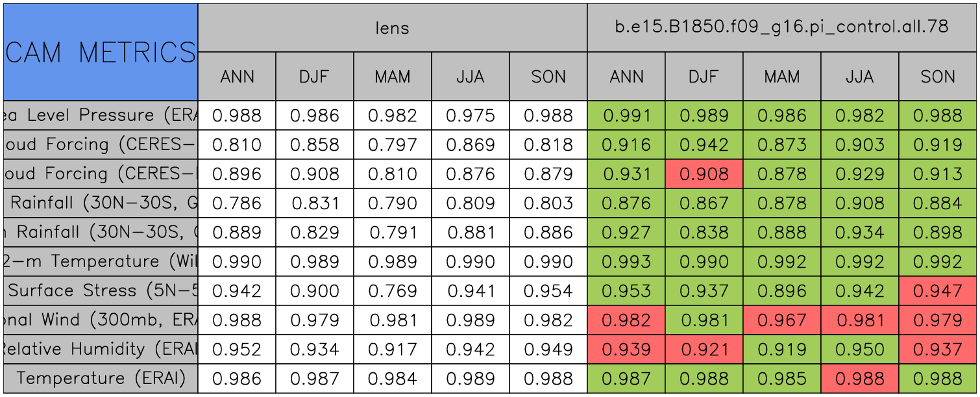Click the lens MAM value 0.769

392,290
